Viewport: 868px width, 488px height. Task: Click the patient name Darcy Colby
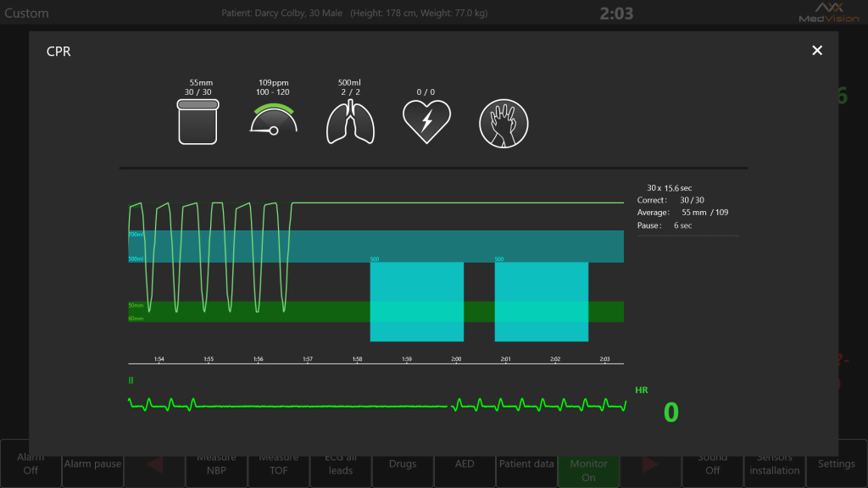tap(279, 13)
